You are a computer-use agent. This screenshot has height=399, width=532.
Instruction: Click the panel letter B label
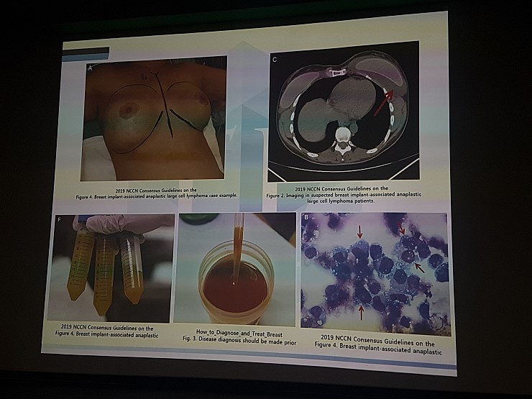pos(306,216)
